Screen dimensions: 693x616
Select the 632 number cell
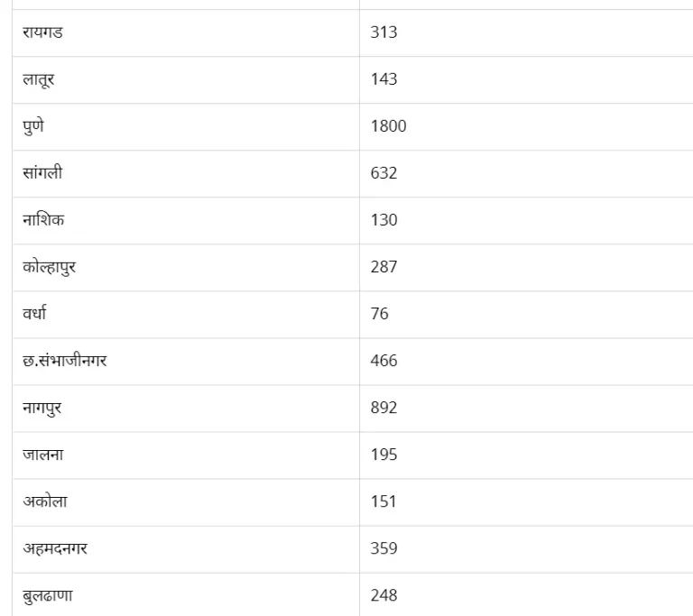383,173
